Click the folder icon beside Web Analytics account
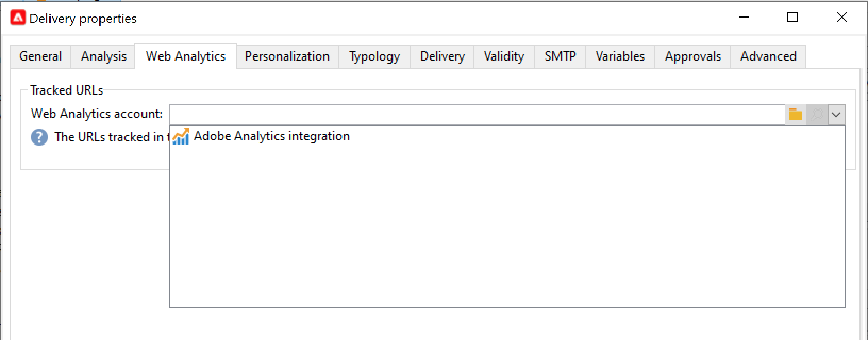868x340 pixels. point(795,114)
